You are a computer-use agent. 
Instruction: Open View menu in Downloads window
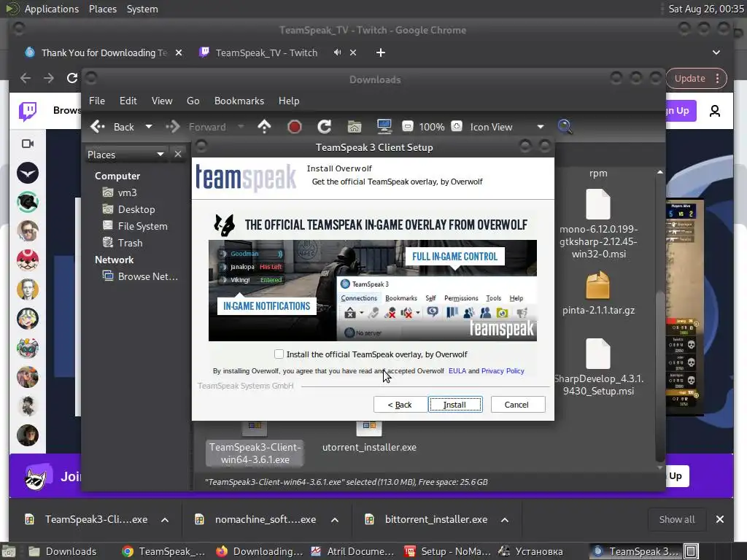[x=162, y=101]
